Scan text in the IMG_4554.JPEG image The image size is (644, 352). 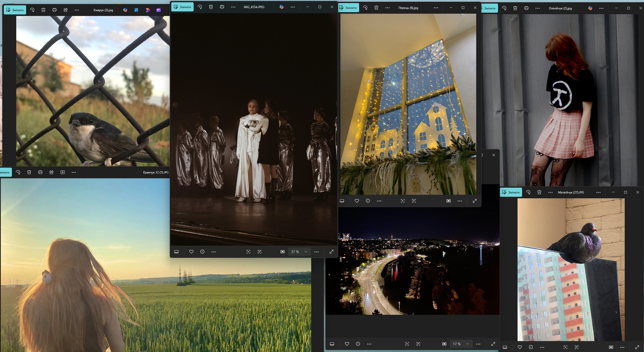[x=259, y=252]
